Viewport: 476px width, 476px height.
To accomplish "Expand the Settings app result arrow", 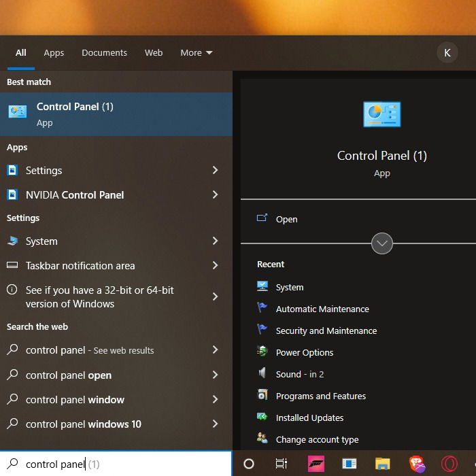I will pos(216,170).
